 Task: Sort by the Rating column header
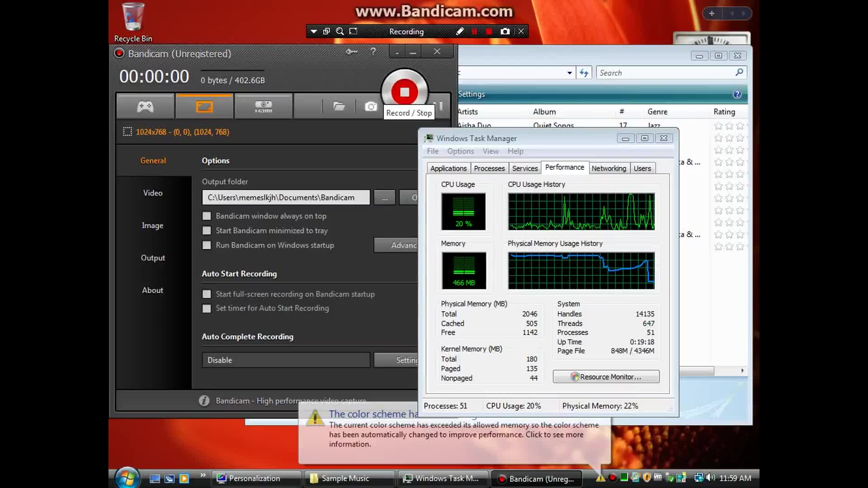click(724, 112)
